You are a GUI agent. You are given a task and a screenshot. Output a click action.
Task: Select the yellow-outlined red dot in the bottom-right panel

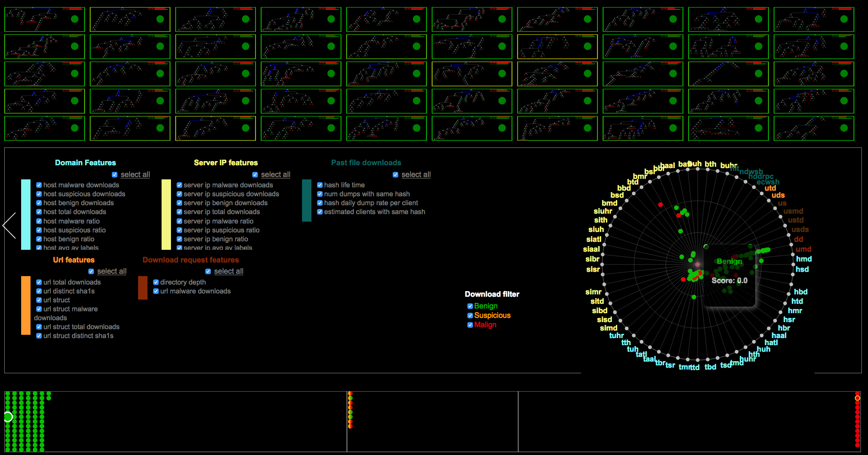pyautogui.click(x=857, y=398)
